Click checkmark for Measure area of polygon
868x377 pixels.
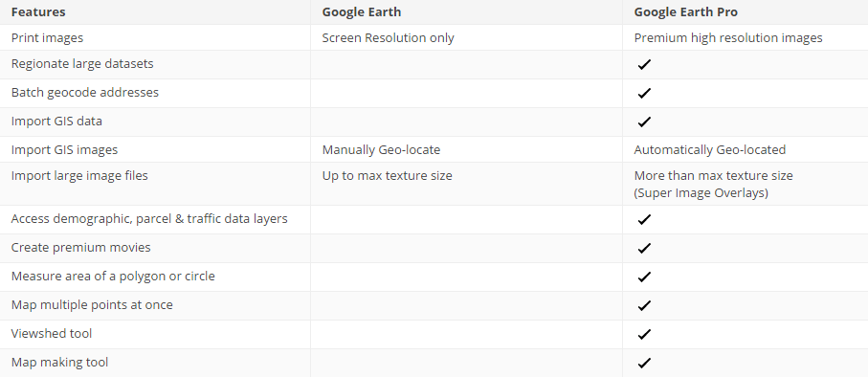643,277
